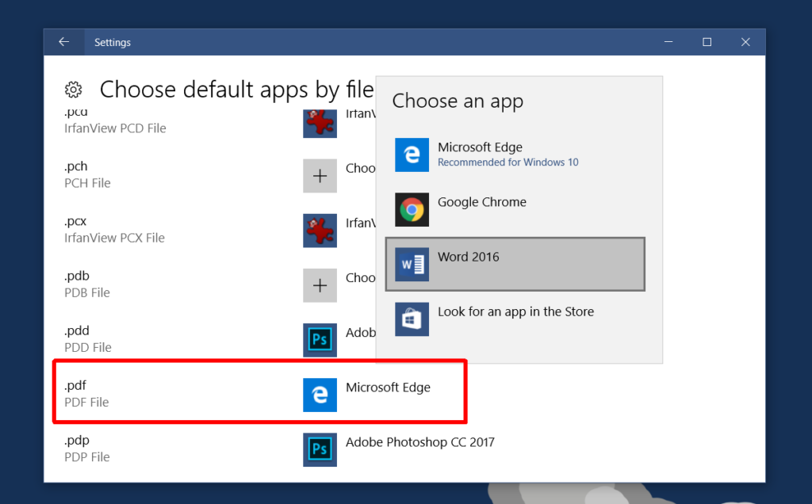The height and width of the screenshot is (504, 812).
Task: Click the Microsoft Edge icon next to .pdf
Action: click(x=320, y=395)
